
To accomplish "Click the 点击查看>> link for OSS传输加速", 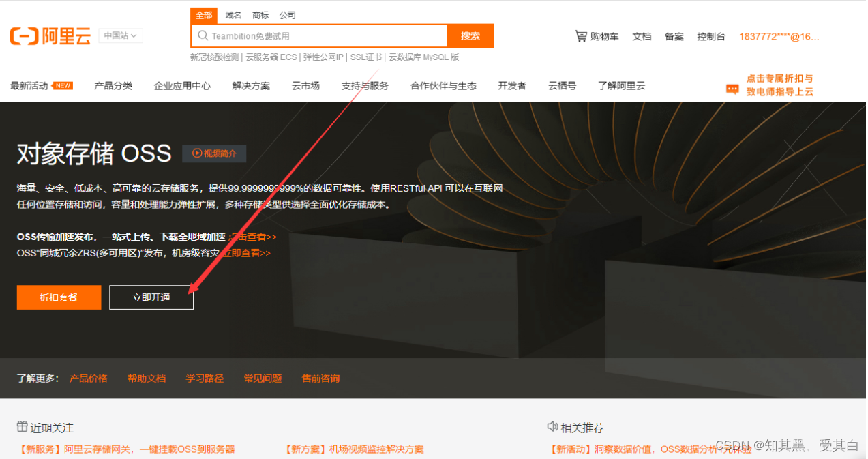I will click(253, 237).
